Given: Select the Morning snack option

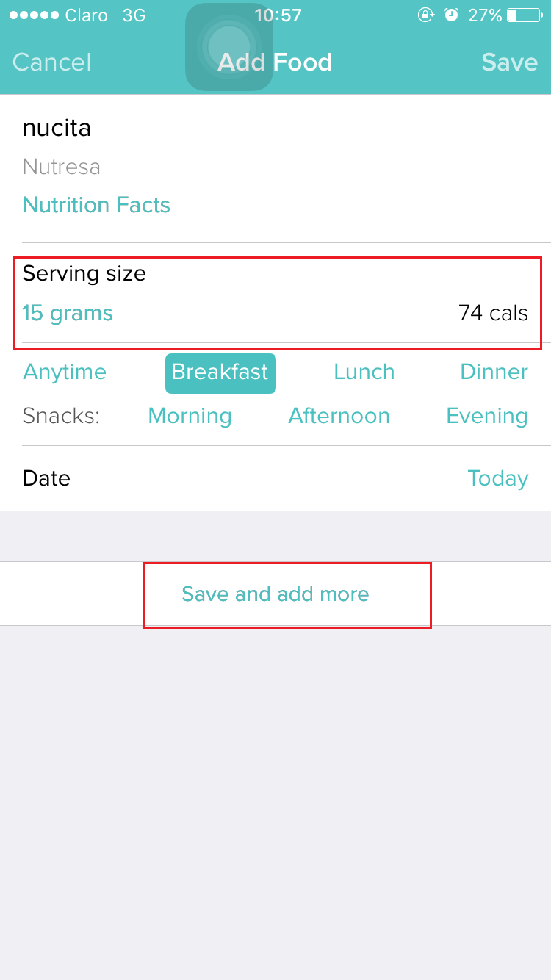Looking at the screenshot, I should click(x=190, y=417).
